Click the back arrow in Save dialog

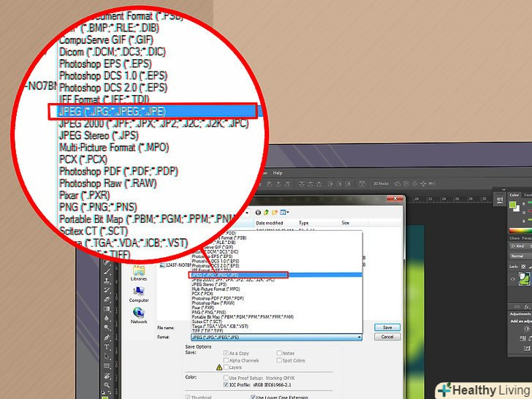pyautogui.click(x=258, y=213)
